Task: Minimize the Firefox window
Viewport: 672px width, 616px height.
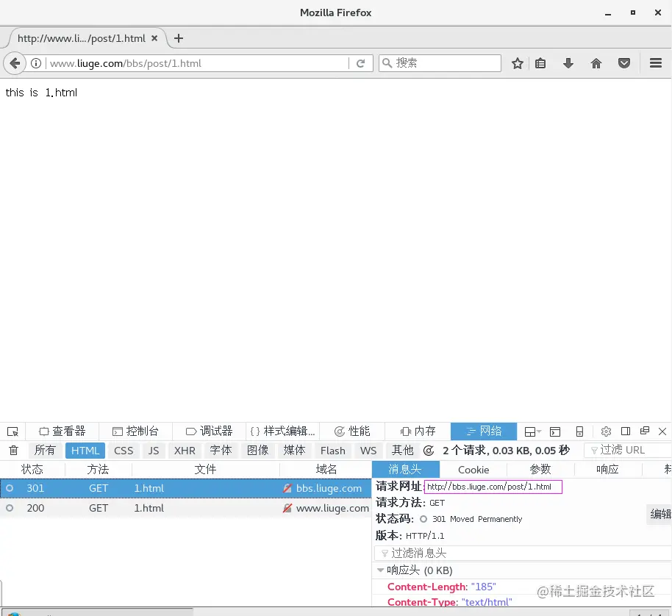Action: coord(608,12)
